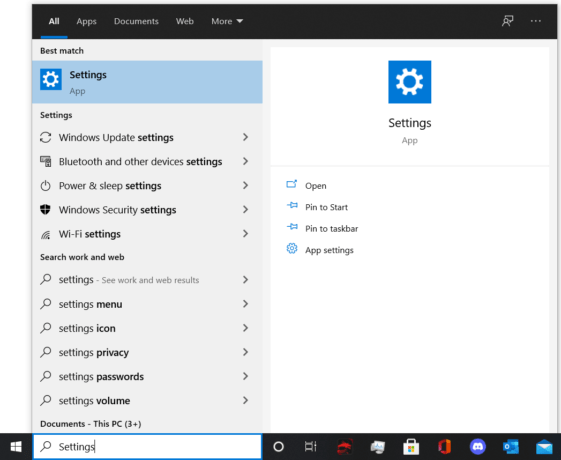Click 'settings icon' suggestion text
This screenshot has height=460, width=561.
click(87, 328)
